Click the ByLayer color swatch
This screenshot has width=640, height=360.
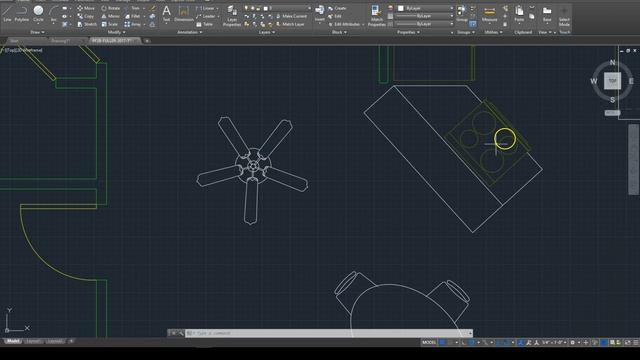click(x=401, y=8)
